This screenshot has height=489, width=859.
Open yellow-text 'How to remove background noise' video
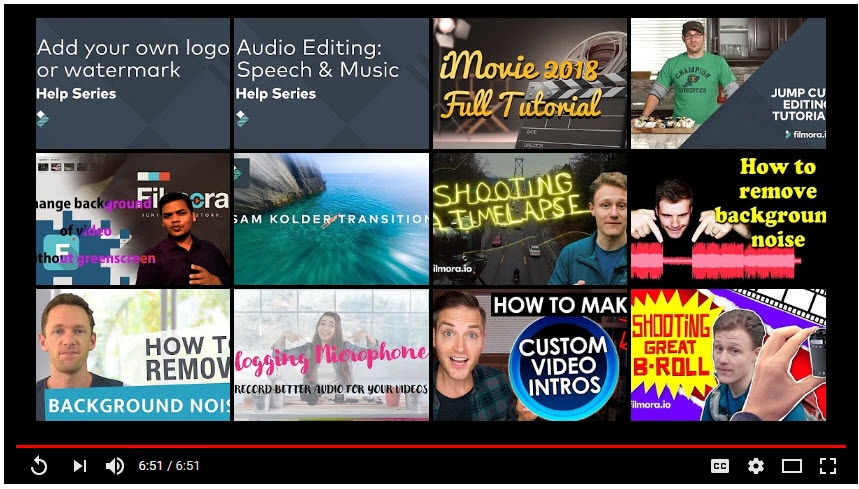pyautogui.click(x=728, y=219)
